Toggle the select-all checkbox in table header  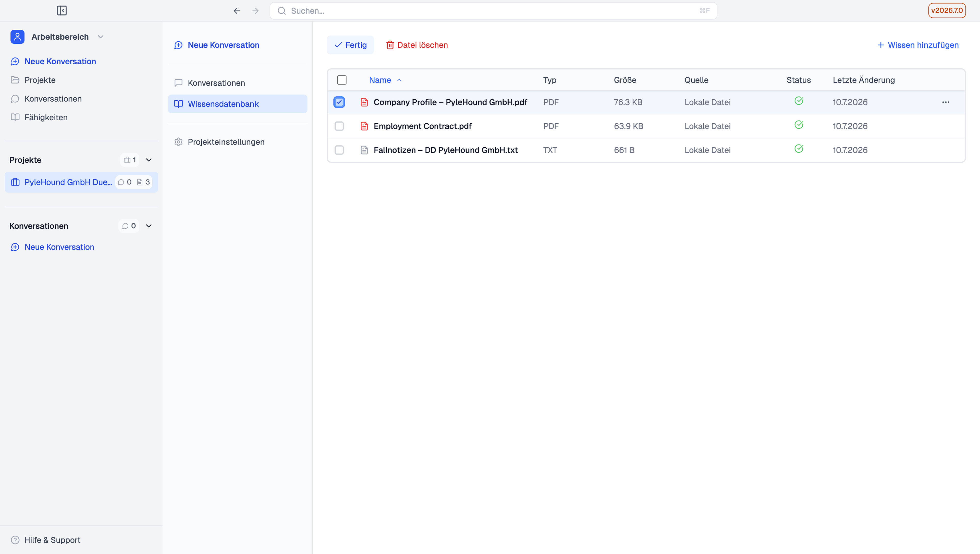[342, 80]
